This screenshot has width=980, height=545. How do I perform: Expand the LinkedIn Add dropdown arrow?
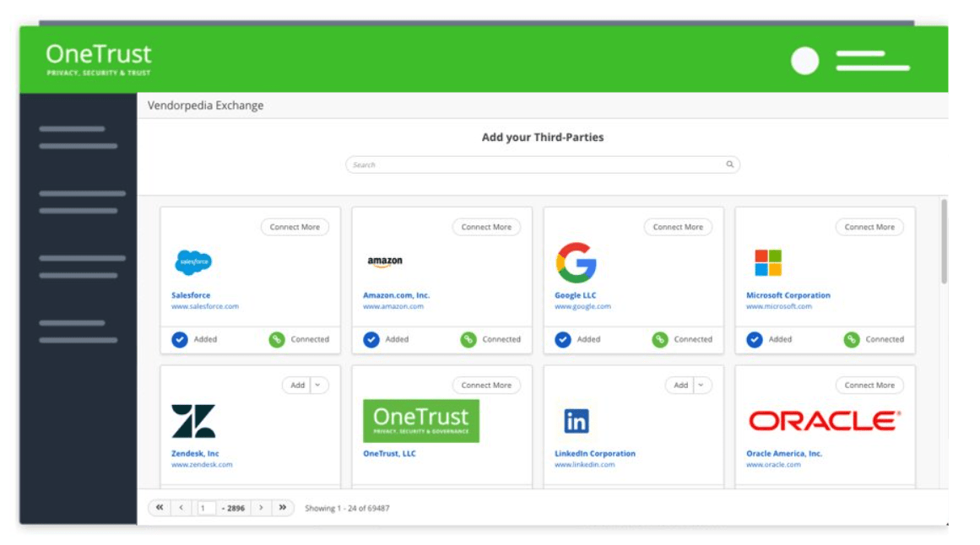(701, 385)
